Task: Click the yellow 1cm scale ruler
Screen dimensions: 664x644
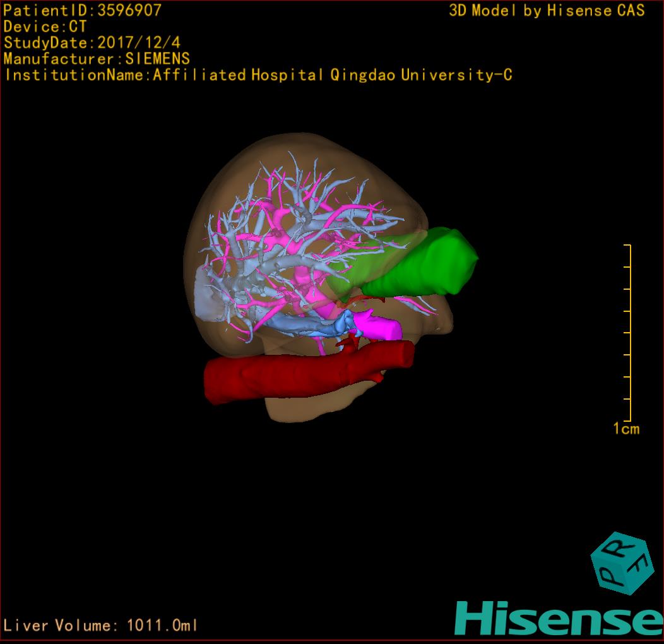Action: point(628,333)
